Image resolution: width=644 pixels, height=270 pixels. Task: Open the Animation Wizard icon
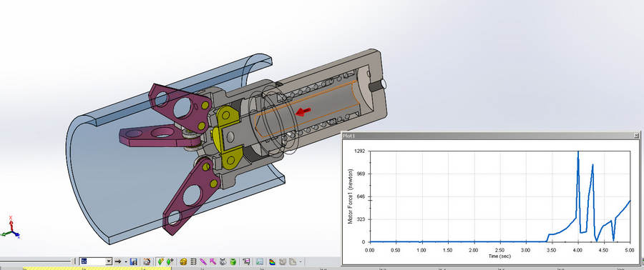(147, 261)
